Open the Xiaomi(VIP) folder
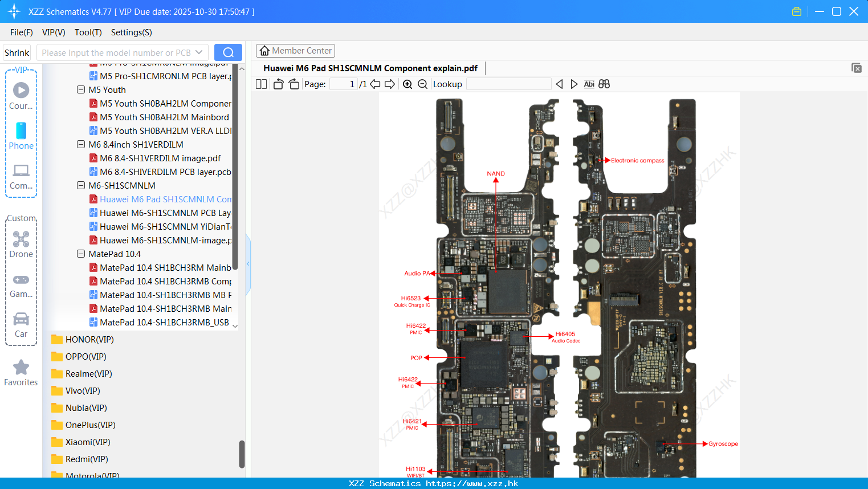Image resolution: width=868 pixels, height=489 pixels. [x=81, y=442]
